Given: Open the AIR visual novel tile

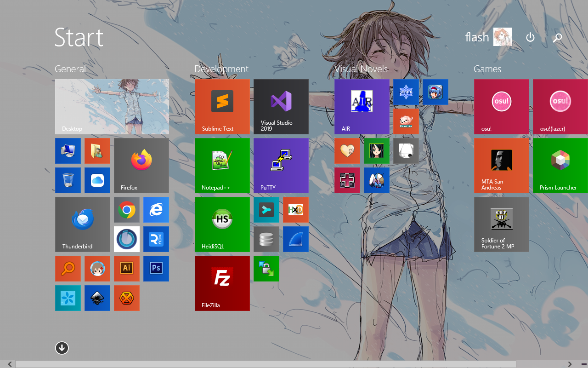Looking at the screenshot, I should pyautogui.click(x=362, y=107).
